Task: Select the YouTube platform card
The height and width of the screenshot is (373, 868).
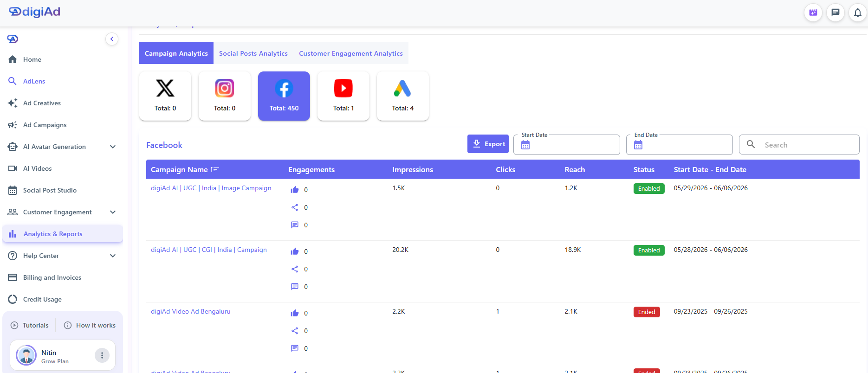Action: tap(343, 96)
